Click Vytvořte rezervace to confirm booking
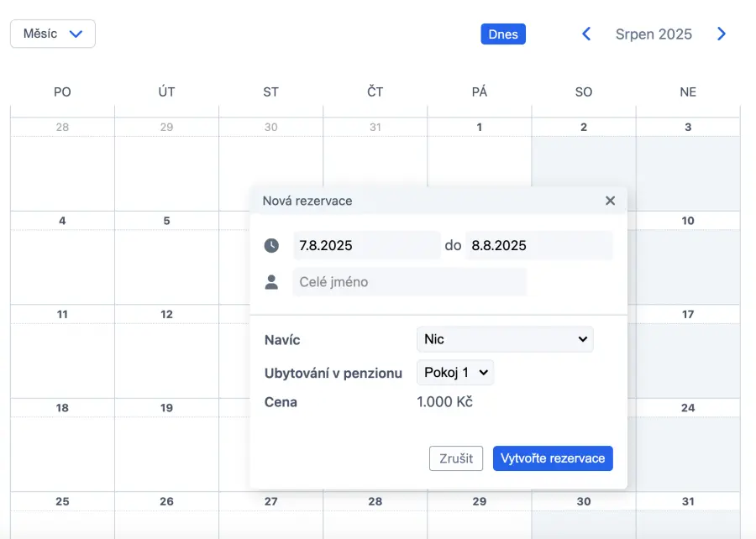 click(x=553, y=458)
